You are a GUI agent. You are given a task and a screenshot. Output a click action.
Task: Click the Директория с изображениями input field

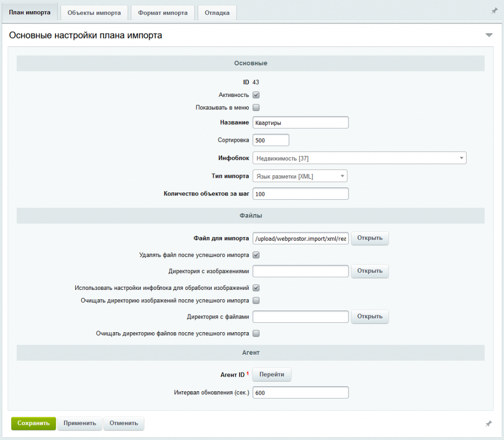click(301, 271)
